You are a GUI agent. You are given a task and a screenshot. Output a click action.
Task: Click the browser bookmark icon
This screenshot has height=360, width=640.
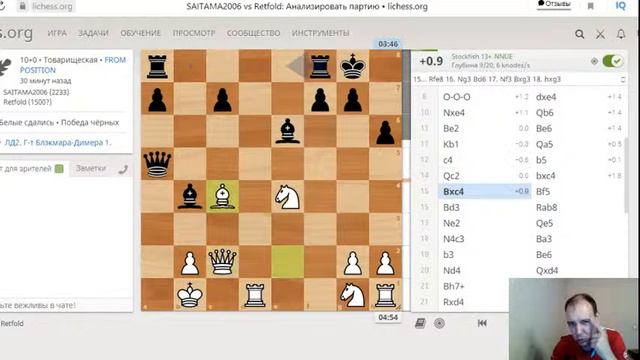click(590, 6)
